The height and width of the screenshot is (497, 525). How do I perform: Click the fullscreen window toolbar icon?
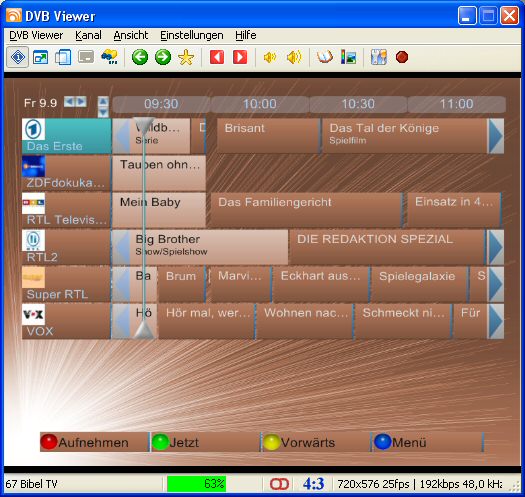click(x=41, y=57)
